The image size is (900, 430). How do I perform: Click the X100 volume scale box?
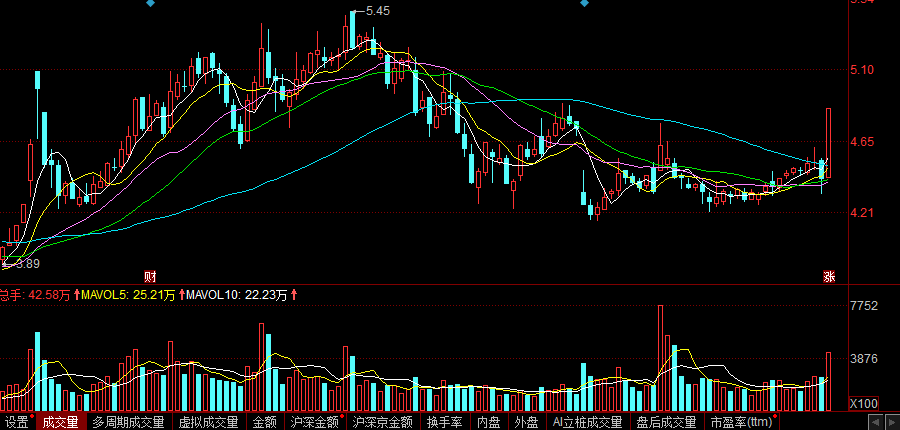click(x=863, y=404)
